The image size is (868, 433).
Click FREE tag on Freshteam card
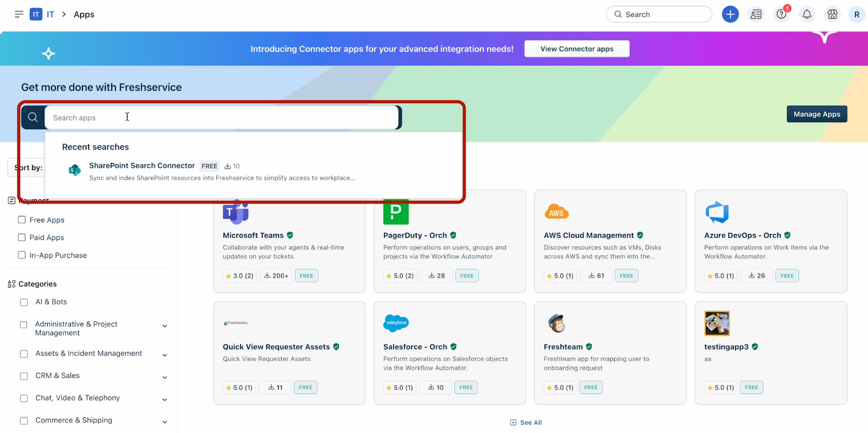(591, 387)
